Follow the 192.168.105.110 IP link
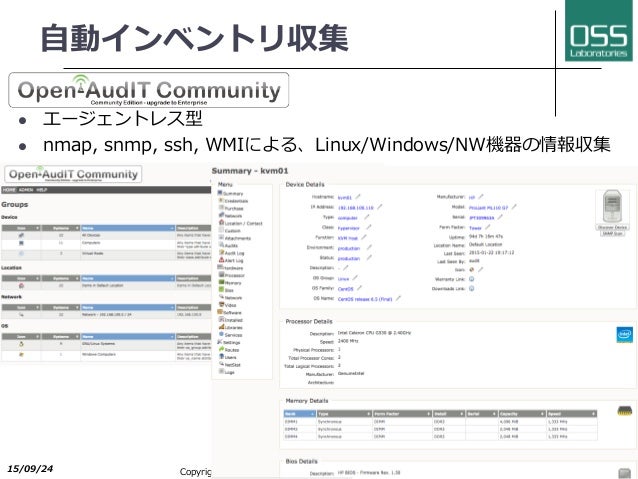This screenshot has width=638, height=479. pos(356,208)
